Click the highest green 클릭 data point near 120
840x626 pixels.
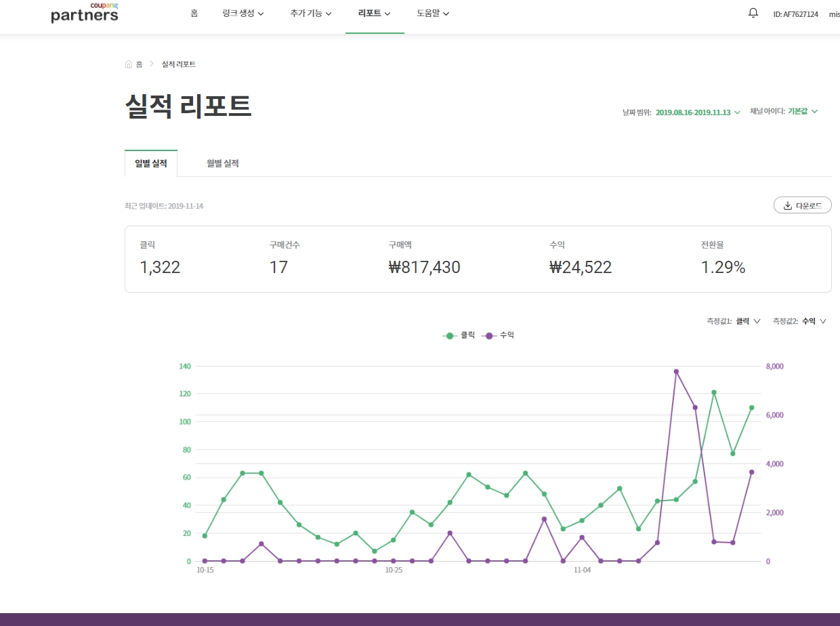point(714,392)
